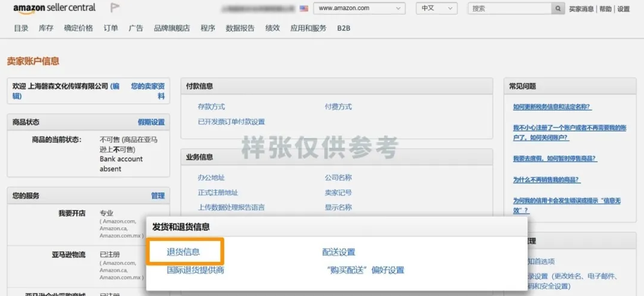The image size is (644, 296).
Task: Open 已开发票订单付款设置 link
Action: click(231, 122)
